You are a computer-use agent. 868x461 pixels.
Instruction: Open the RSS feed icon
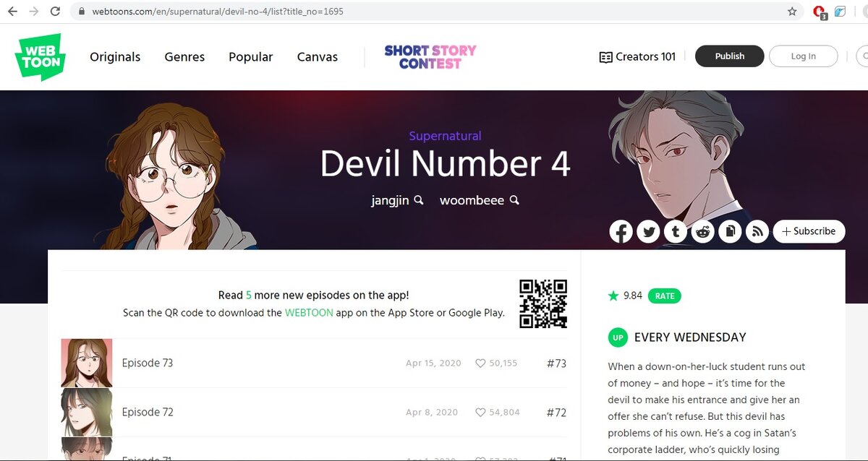(757, 231)
